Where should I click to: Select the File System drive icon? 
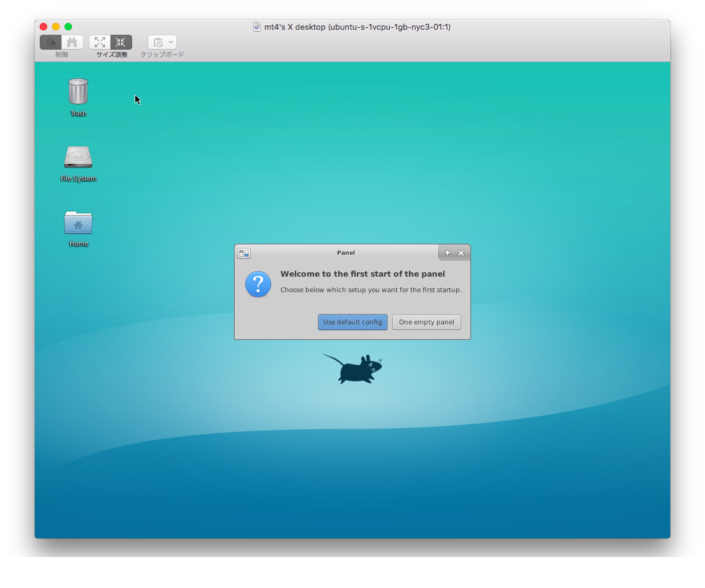click(78, 157)
